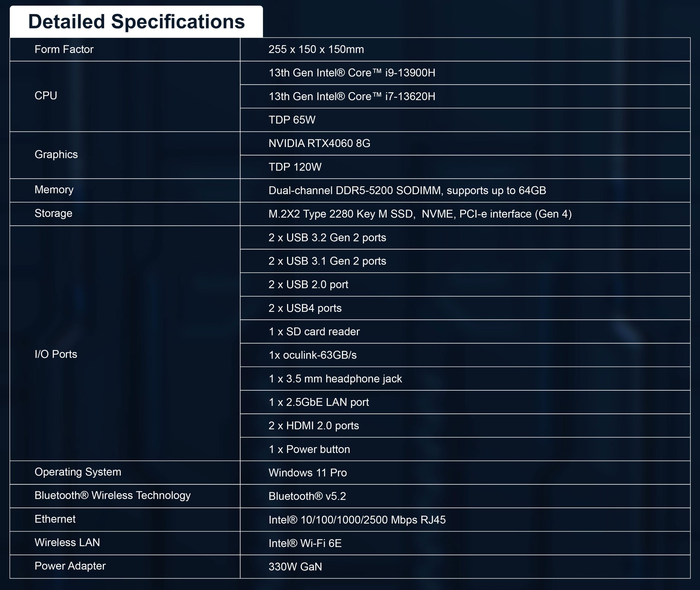
Task: Click the SD card reader entry
Action: tap(314, 331)
